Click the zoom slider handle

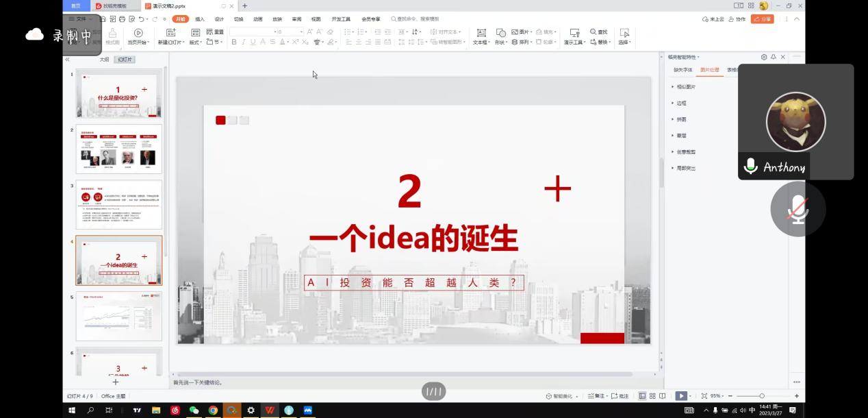pyautogui.click(x=762, y=396)
